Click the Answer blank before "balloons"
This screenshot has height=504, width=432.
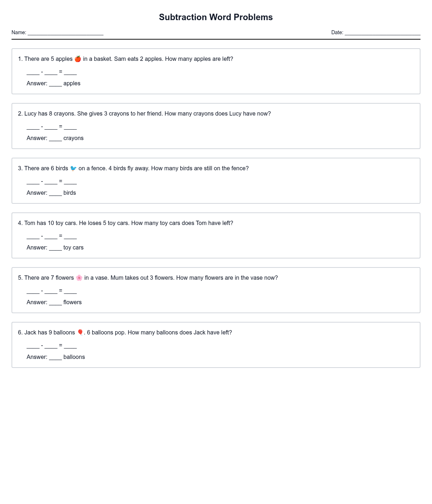55,357
